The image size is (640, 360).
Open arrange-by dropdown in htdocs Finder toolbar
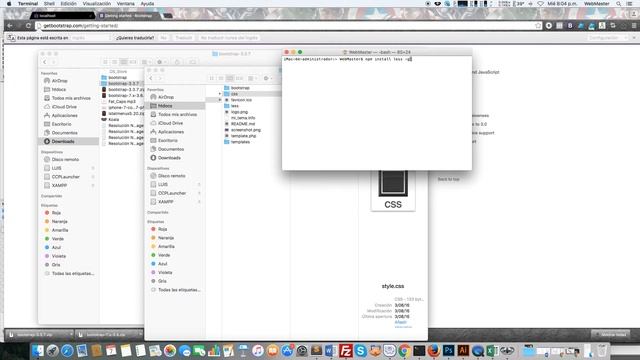point(253,78)
